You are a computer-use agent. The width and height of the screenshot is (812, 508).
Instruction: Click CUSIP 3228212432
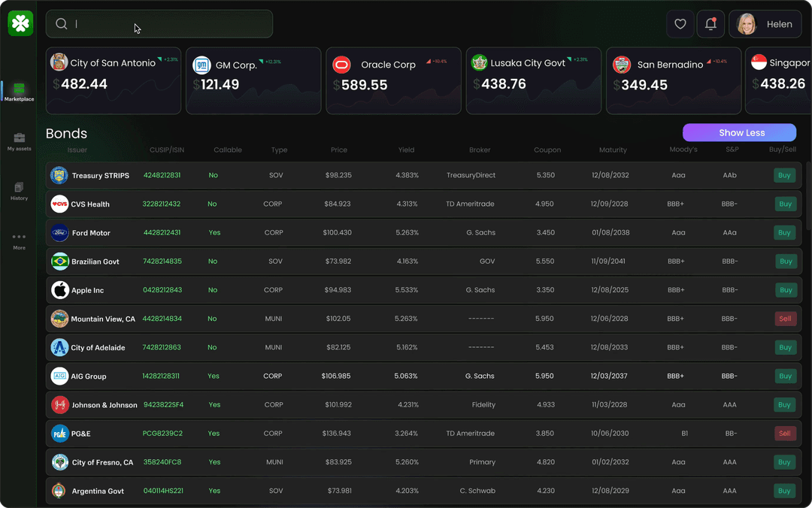[162, 204]
